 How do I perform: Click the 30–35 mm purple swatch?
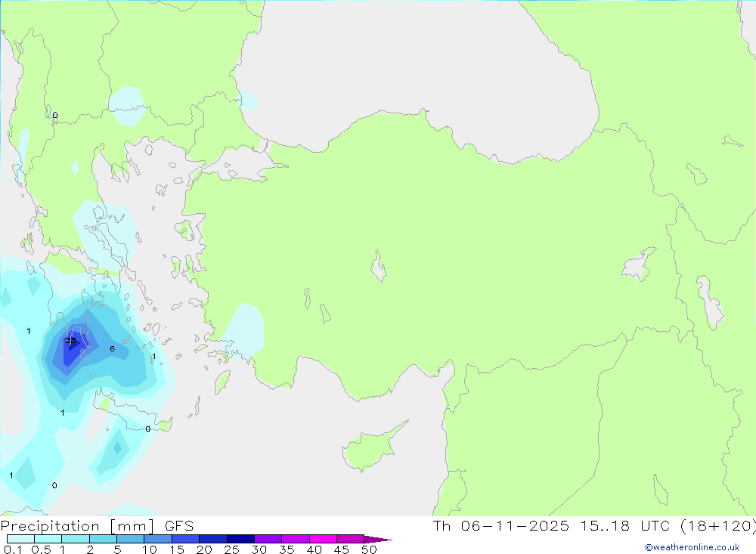click(268, 539)
